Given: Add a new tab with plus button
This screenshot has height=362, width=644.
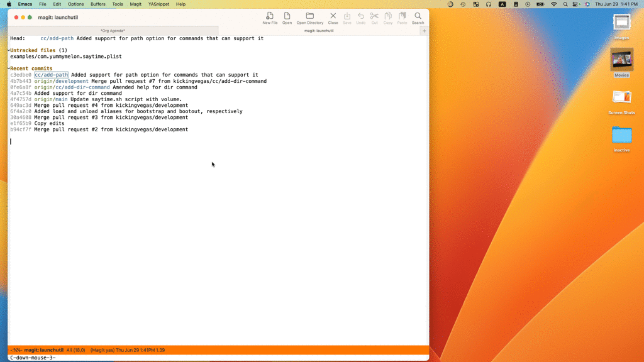Looking at the screenshot, I should pos(425,31).
